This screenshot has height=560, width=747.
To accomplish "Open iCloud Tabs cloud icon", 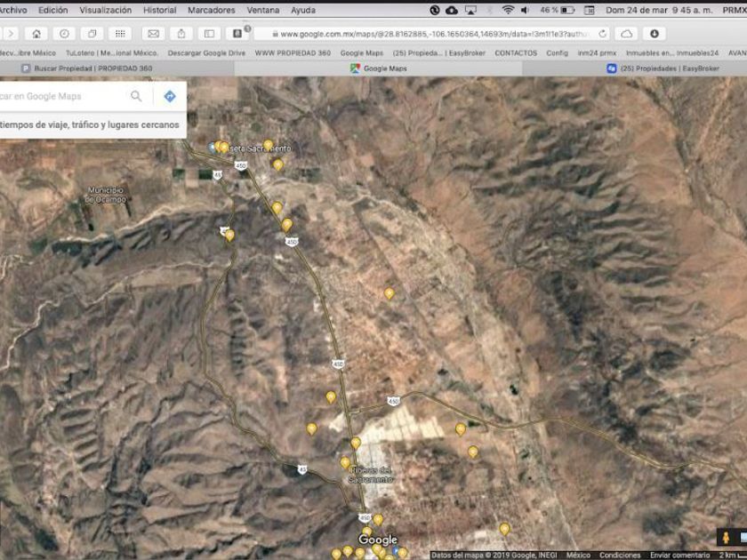I will pos(626,34).
